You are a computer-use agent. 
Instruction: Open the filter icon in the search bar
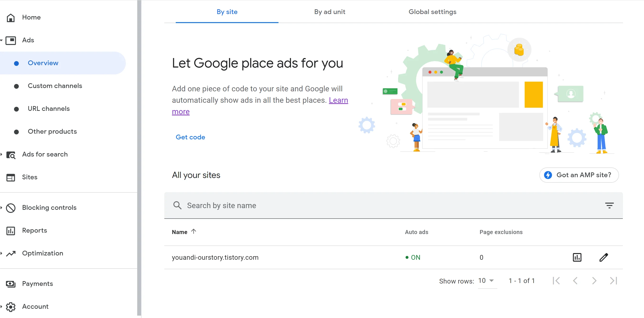coord(609,205)
